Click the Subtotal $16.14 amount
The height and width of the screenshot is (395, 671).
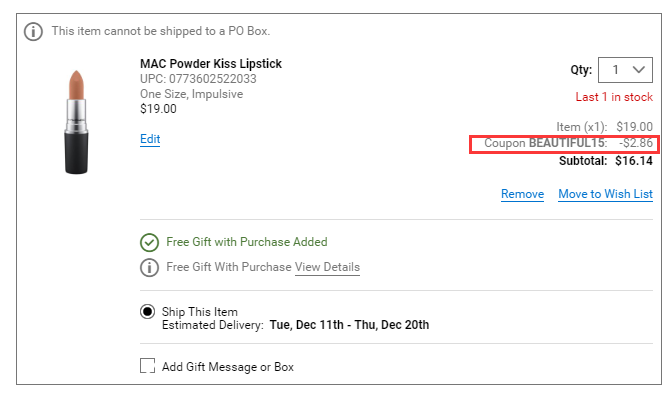click(x=634, y=161)
